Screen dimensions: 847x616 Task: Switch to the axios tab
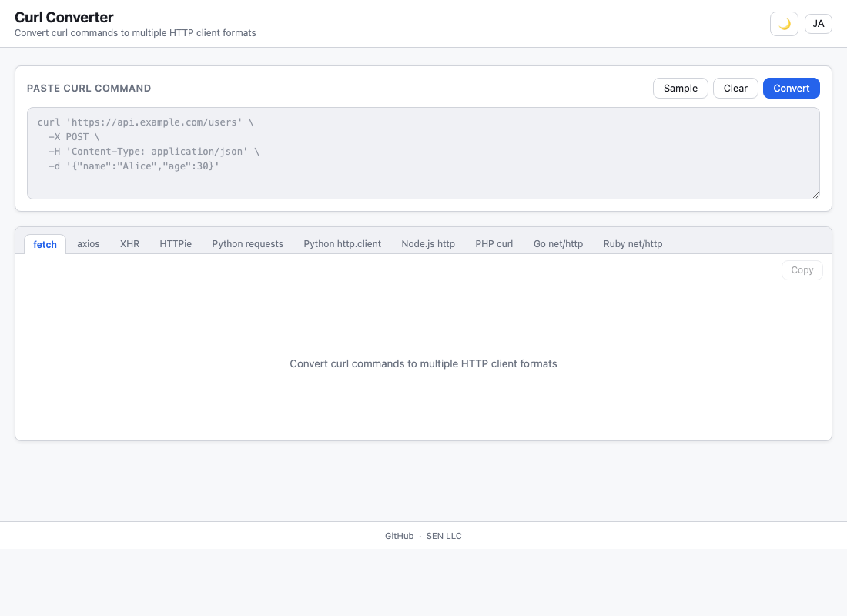[x=88, y=243]
